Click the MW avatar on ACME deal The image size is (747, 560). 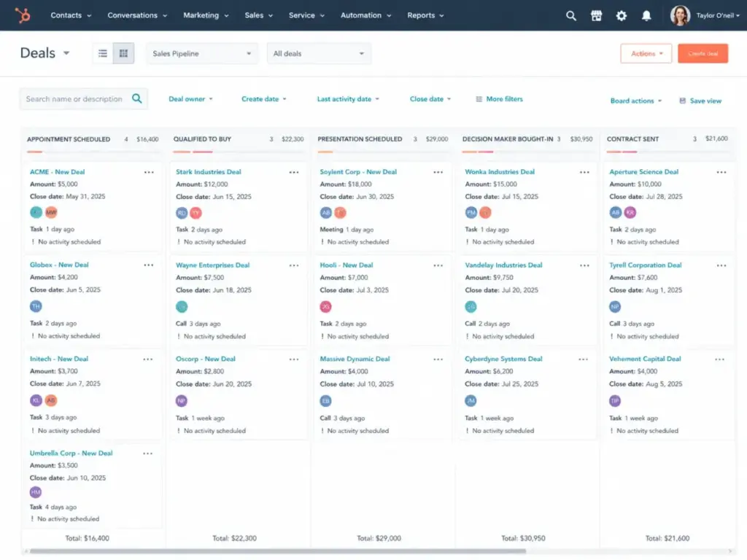point(51,212)
